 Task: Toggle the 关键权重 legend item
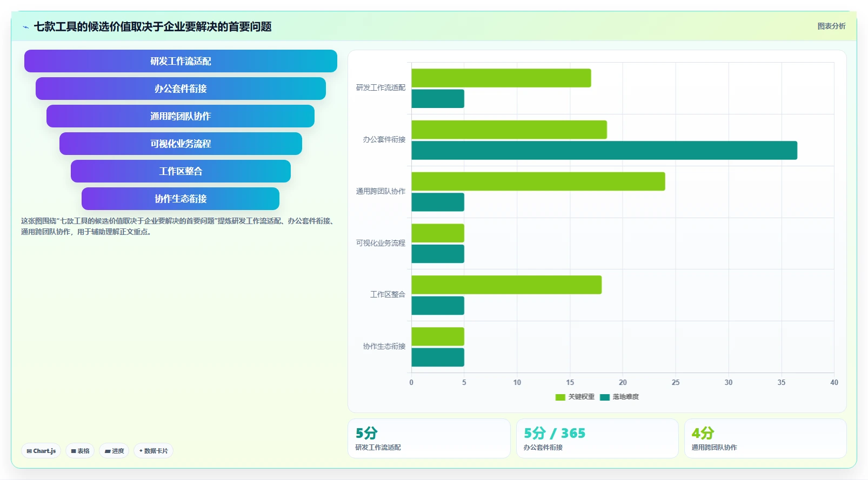(575, 397)
